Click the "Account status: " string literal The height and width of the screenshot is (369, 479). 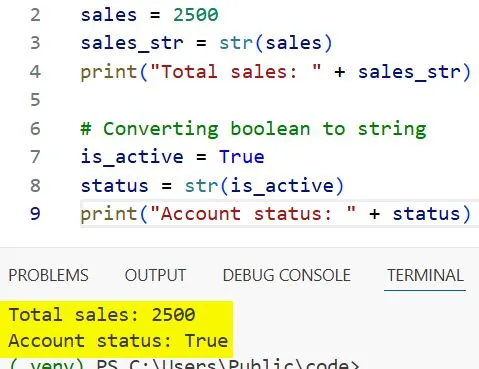tap(253, 214)
